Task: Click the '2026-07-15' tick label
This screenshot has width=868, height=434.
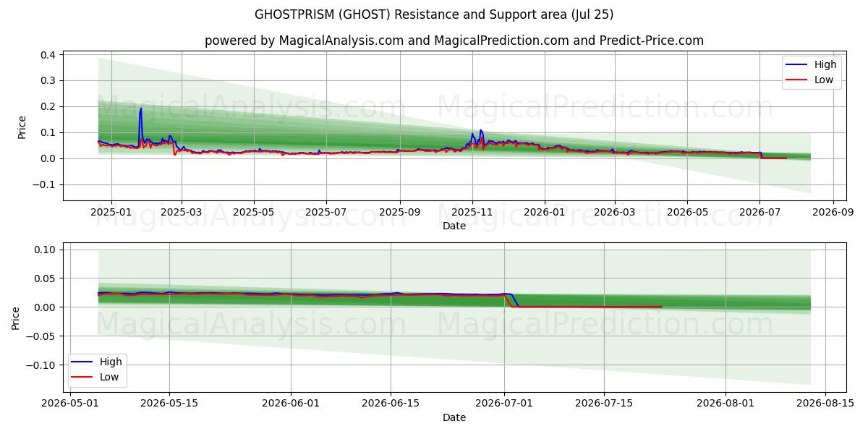Action: [x=604, y=404]
